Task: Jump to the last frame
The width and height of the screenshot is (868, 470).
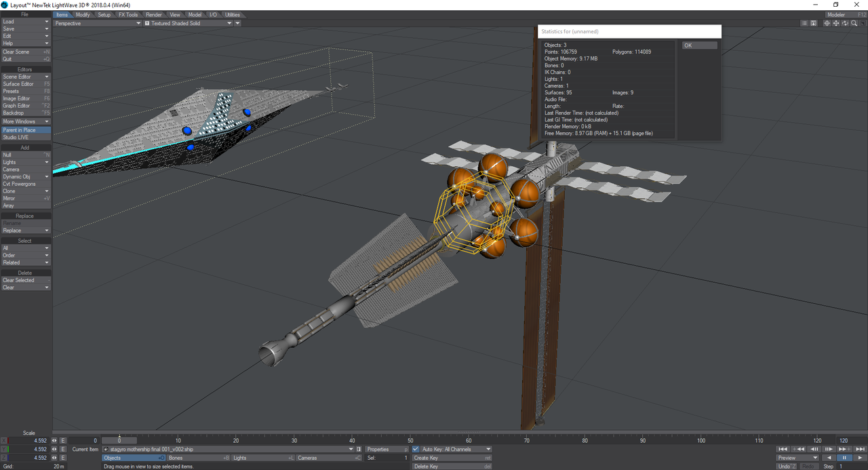Action: pos(860,449)
